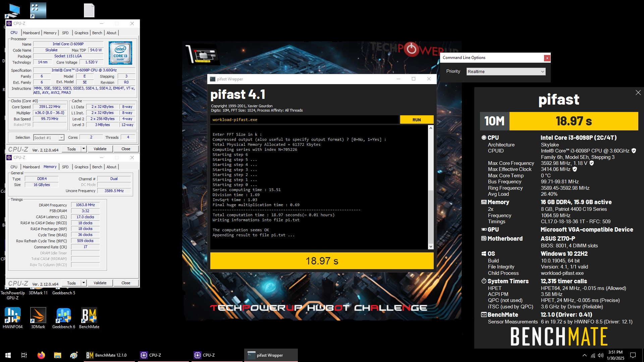The image size is (644, 362).
Task: Click the Memory module icon in BenchMate panel
Action: (x=484, y=202)
